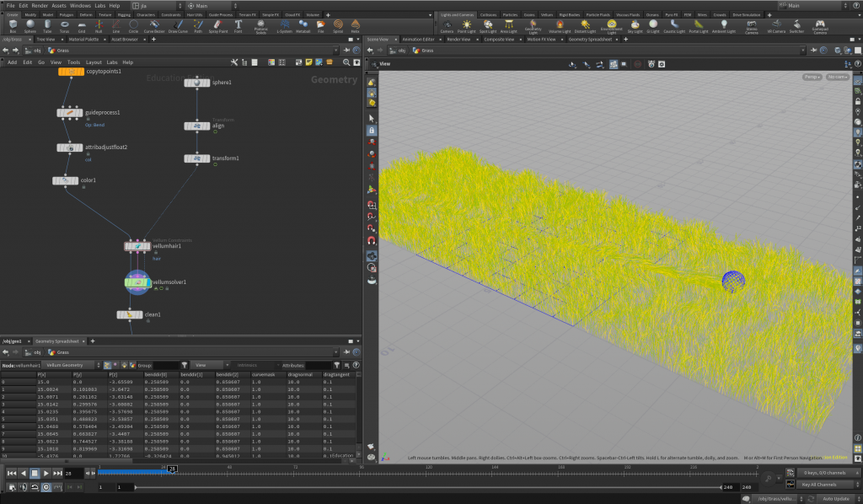Select the L-System shelf tool
The width and height of the screenshot is (863, 504).
coord(284,26)
